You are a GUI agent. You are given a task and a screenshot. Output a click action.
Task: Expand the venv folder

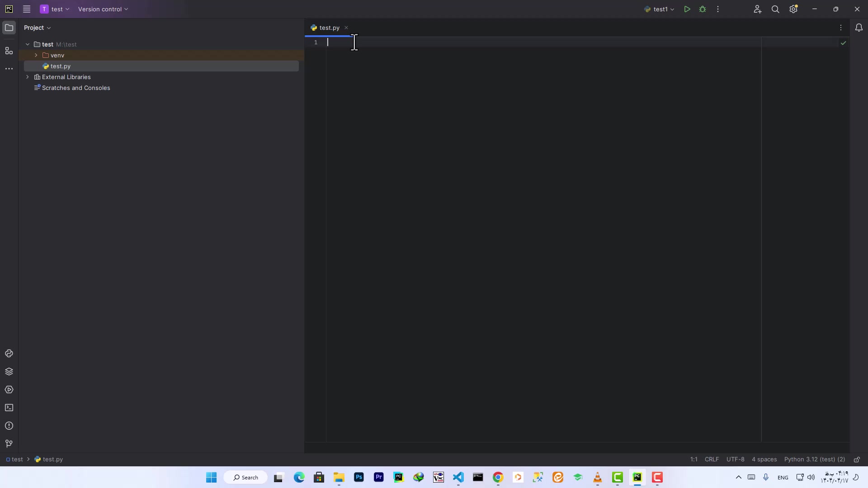point(36,55)
